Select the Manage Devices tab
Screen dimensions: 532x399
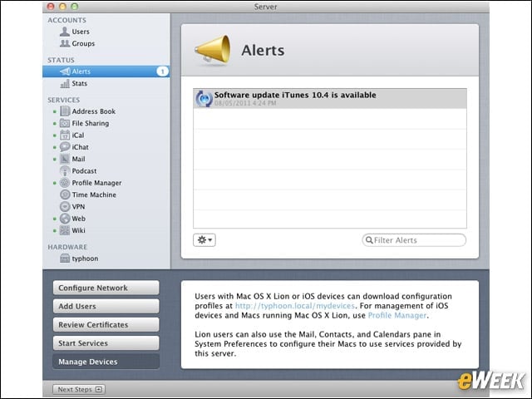106,362
